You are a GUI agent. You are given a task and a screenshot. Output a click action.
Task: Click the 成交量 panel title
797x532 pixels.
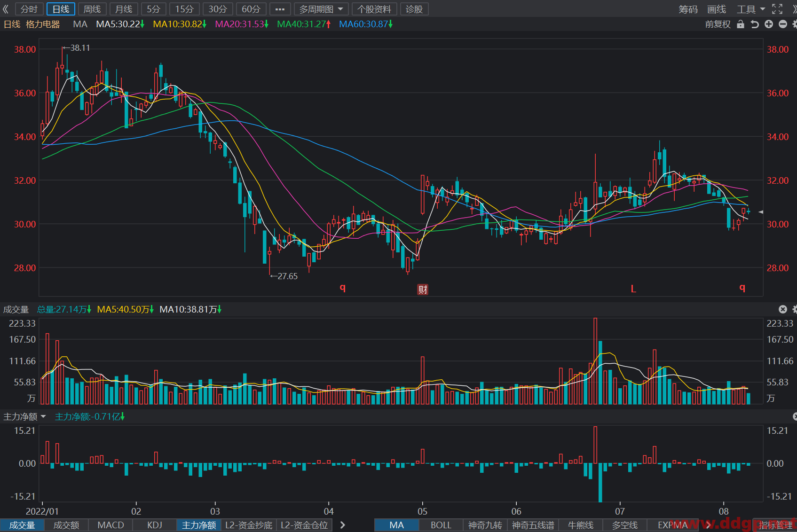tap(16, 309)
